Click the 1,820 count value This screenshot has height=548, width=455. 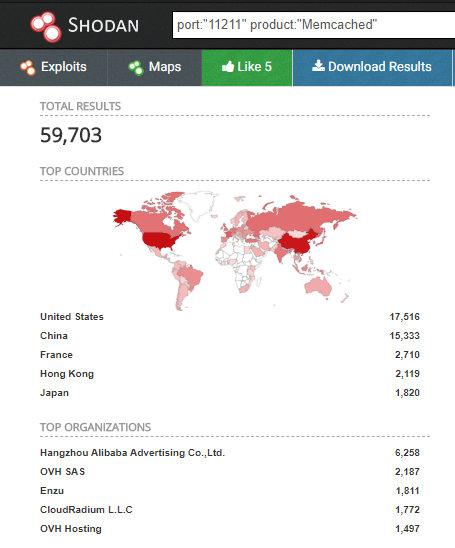click(407, 393)
